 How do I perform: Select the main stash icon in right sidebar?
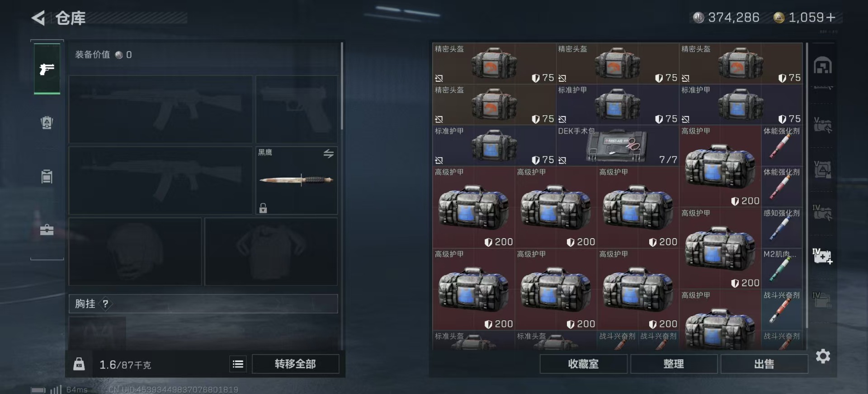coord(823,66)
